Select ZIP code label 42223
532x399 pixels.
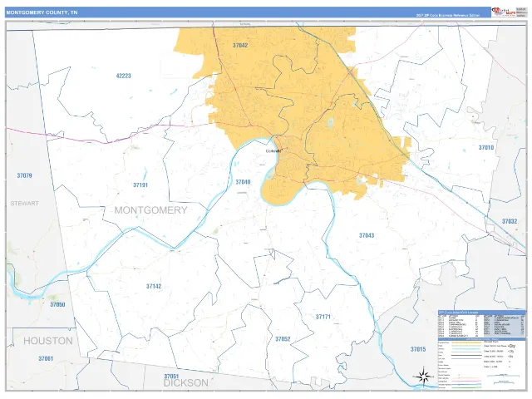[124, 76]
